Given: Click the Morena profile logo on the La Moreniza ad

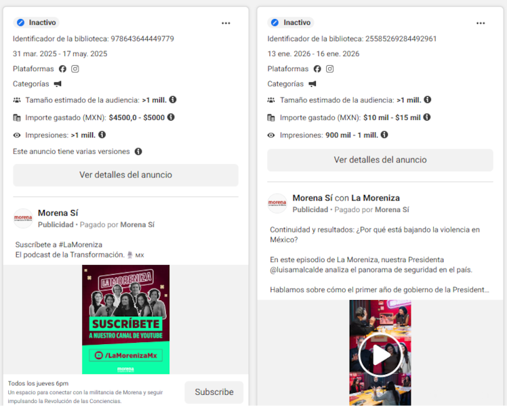Looking at the screenshot, I should [277, 203].
